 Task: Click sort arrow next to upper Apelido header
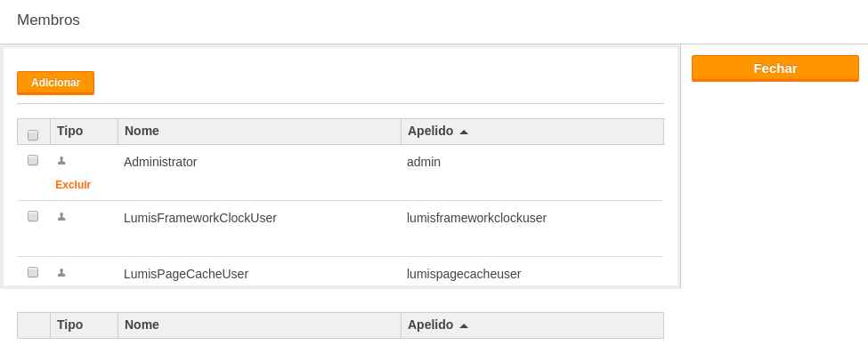(x=464, y=132)
